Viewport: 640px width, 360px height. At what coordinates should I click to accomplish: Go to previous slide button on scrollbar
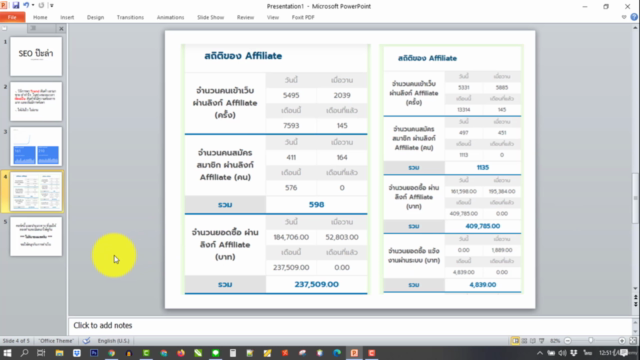pyautogui.click(x=636, y=298)
